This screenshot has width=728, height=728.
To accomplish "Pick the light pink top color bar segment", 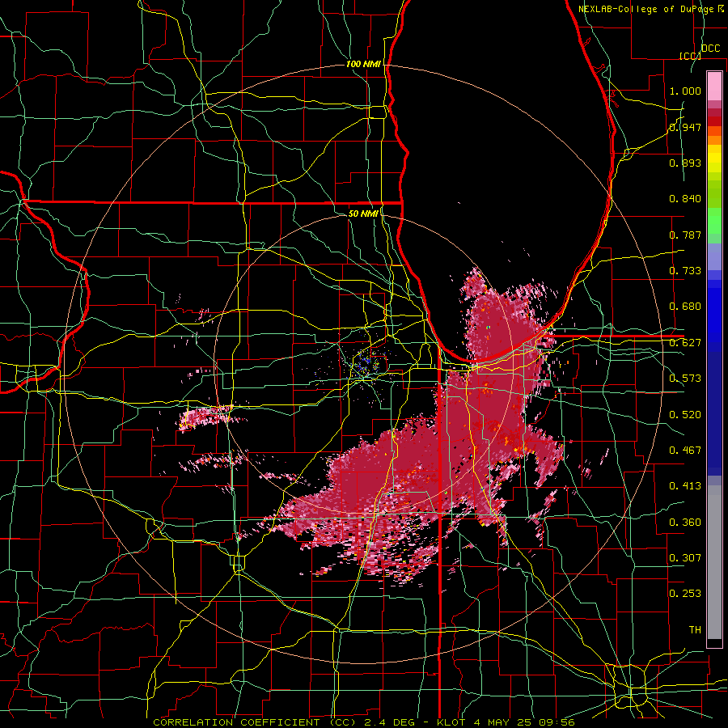I will pos(714,86).
